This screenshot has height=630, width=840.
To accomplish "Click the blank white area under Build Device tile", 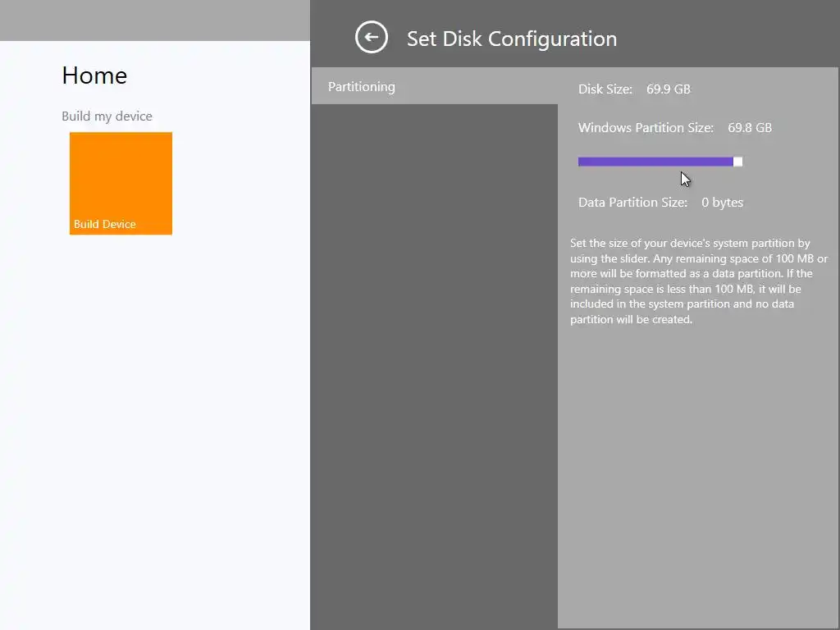I will click(x=154, y=410).
